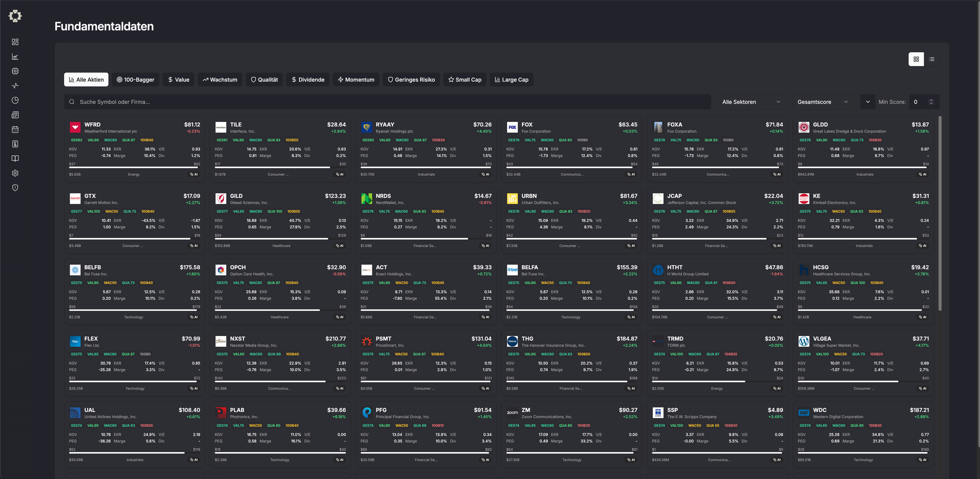Click the symbol search input field
Image resolution: width=980 pixels, height=479 pixels.
pos(387,102)
